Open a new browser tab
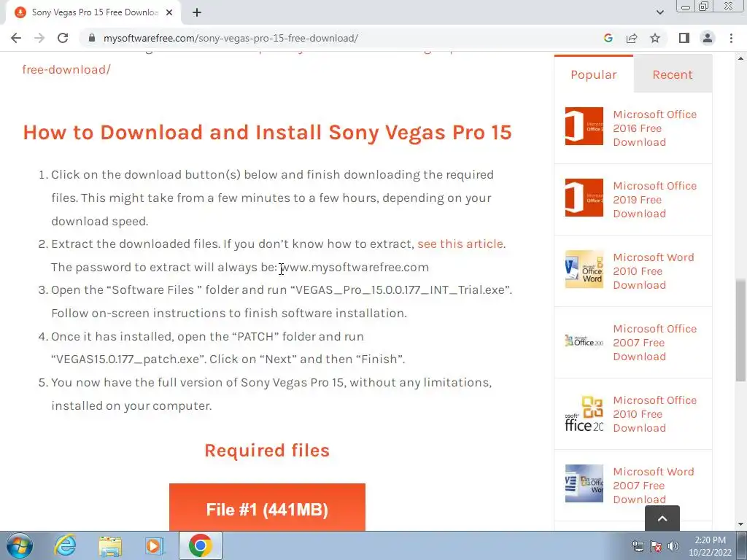The width and height of the screenshot is (747, 560). (x=197, y=12)
